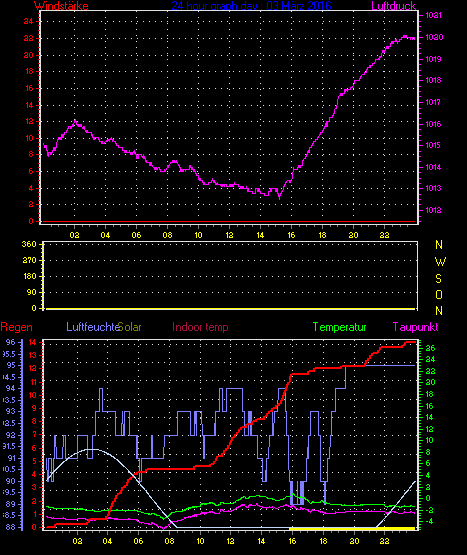Select the Luftfeuchte legend label
Image resolution: width=467 pixels, height=555 pixels.
93,327
